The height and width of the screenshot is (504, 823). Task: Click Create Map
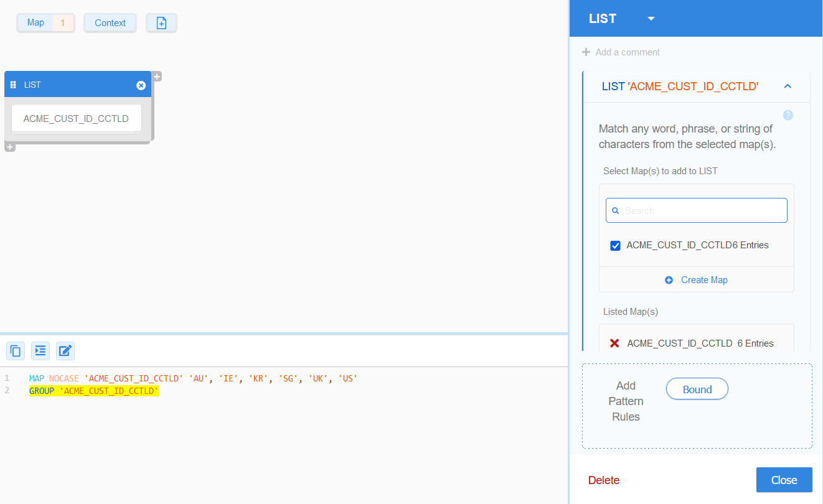click(697, 280)
